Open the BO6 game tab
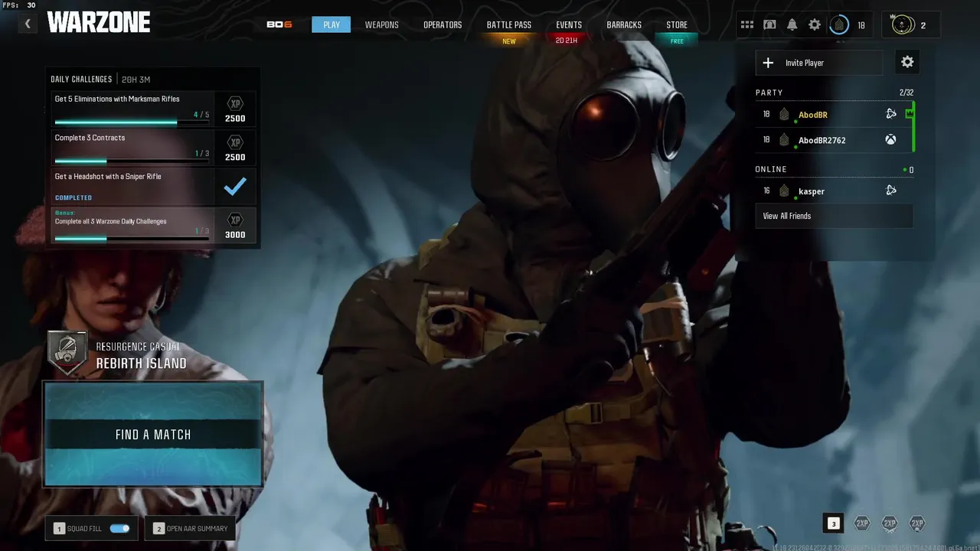Image resolution: width=980 pixels, height=551 pixels. [x=279, y=24]
